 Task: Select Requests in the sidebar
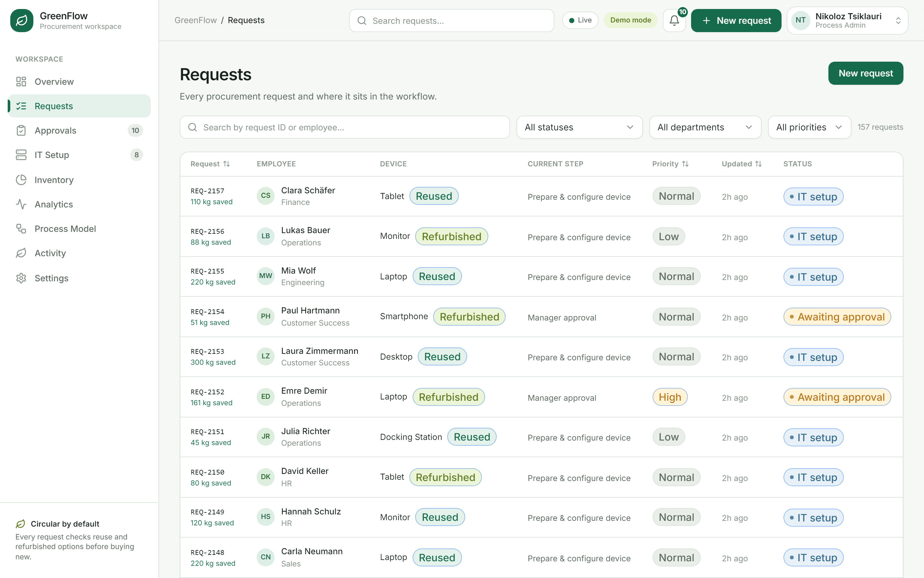pyautogui.click(x=79, y=106)
